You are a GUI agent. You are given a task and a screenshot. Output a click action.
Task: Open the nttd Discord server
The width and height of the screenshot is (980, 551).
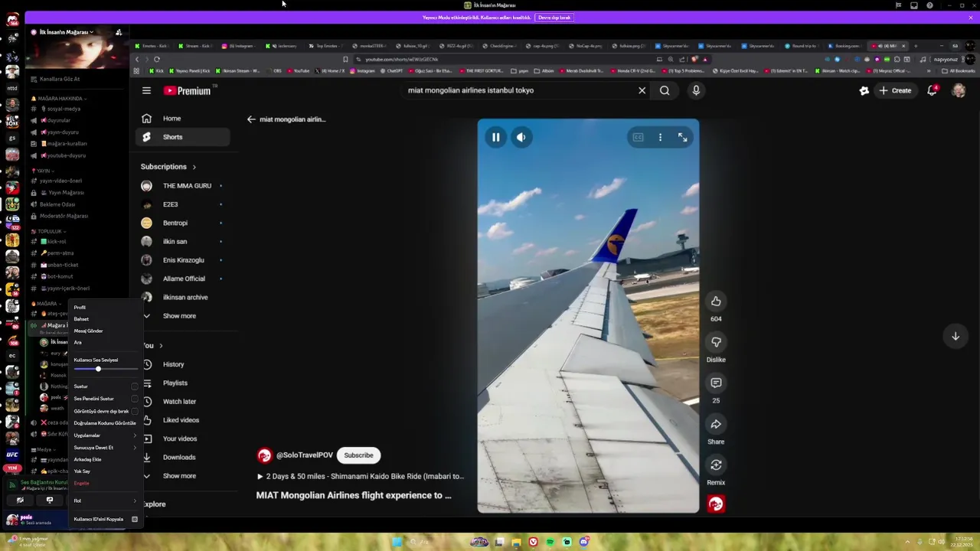pos(12,88)
